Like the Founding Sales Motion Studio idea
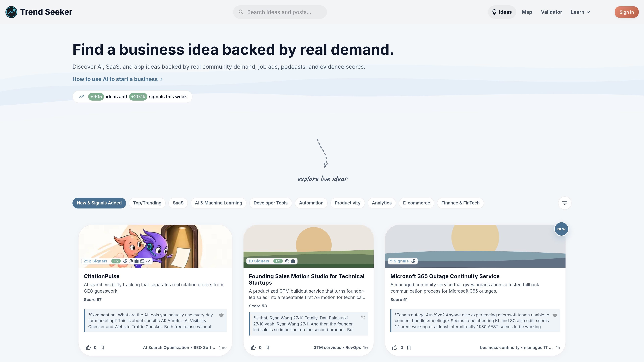The height and width of the screenshot is (362, 644). pos(253,348)
